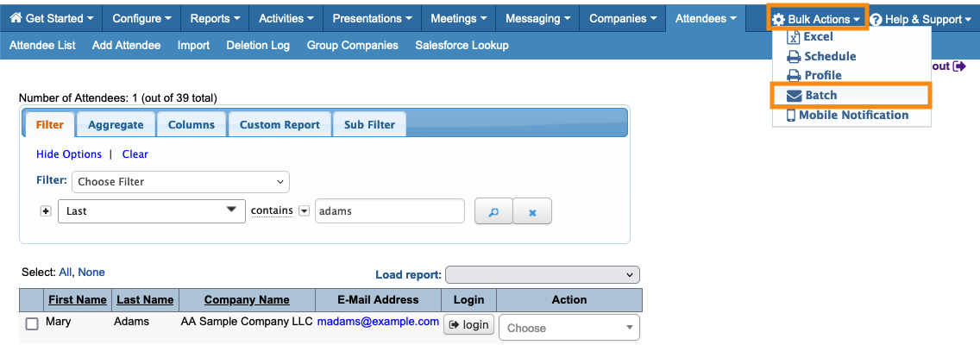Click the magnifier search filter button
This screenshot has height=345, width=980.
pos(493,211)
